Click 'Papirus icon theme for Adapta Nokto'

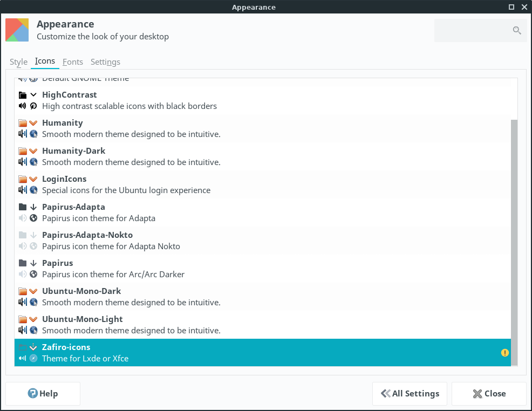[x=111, y=246]
